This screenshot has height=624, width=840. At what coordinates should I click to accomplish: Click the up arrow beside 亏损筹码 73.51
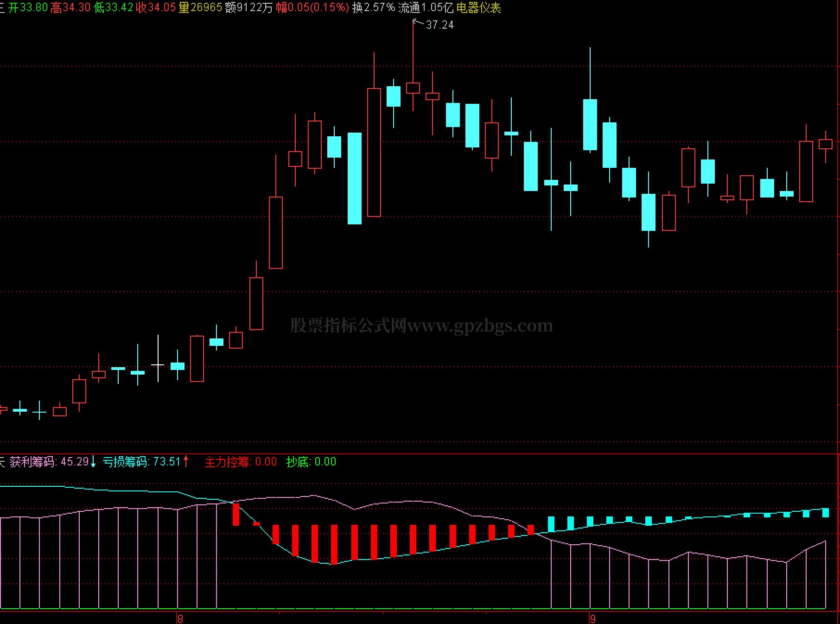pyautogui.click(x=186, y=462)
